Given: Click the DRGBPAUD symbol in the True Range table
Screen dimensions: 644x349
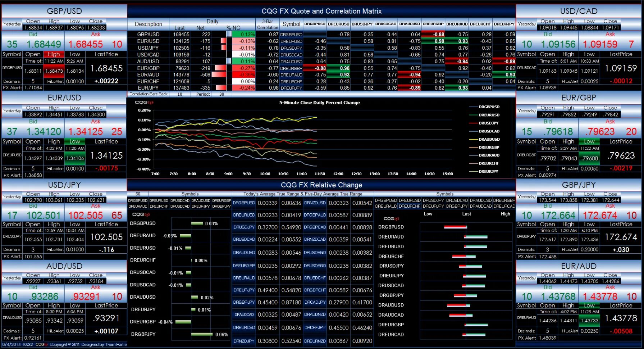Looking at the screenshot, I should coord(315,215).
